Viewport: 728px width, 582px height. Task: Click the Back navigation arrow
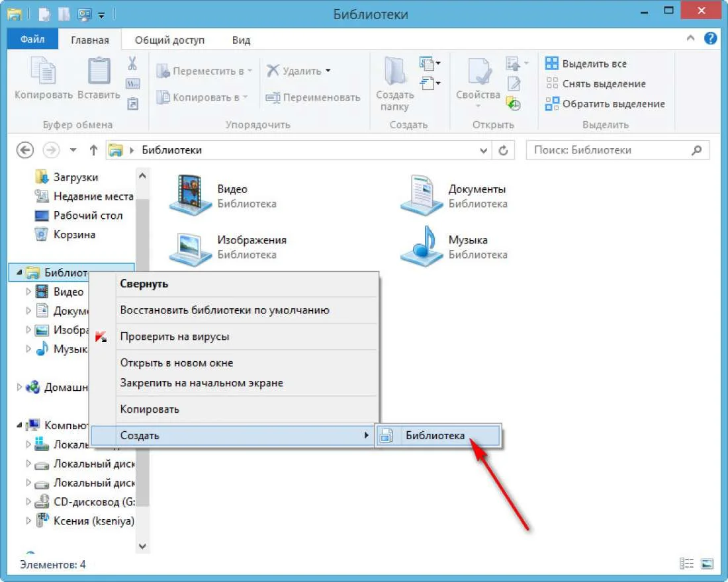click(x=25, y=150)
